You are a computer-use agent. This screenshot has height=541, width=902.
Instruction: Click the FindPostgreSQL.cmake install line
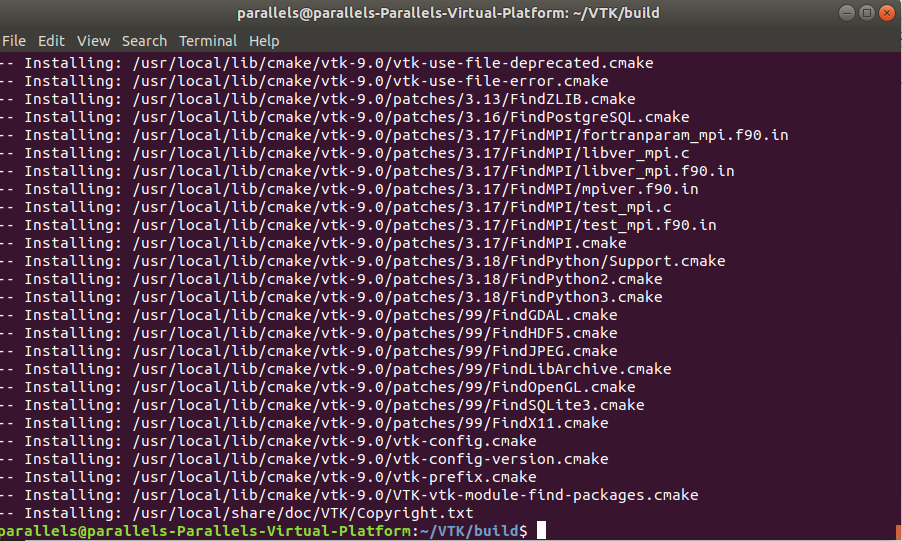[345, 117]
